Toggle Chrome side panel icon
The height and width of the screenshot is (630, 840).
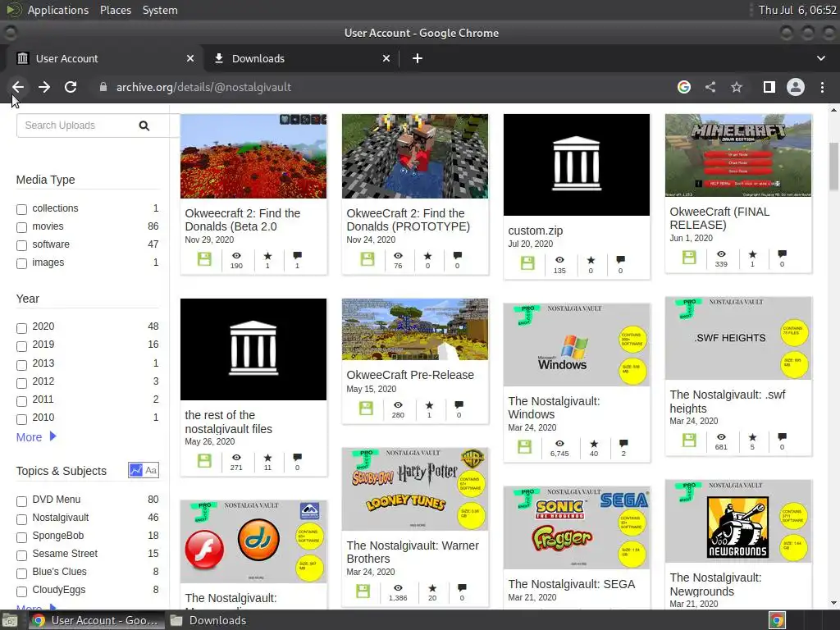coord(769,87)
